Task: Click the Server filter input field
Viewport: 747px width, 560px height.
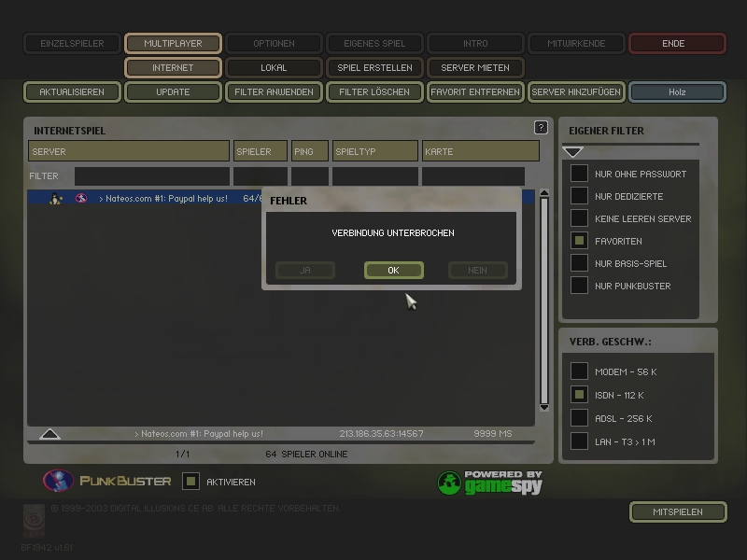Action: [x=152, y=176]
